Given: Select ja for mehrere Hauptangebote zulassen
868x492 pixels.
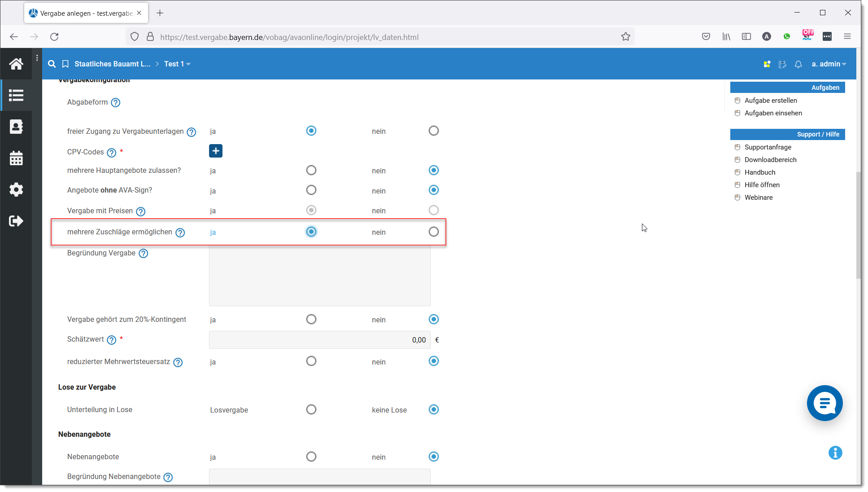Looking at the screenshot, I should pyautogui.click(x=311, y=170).
